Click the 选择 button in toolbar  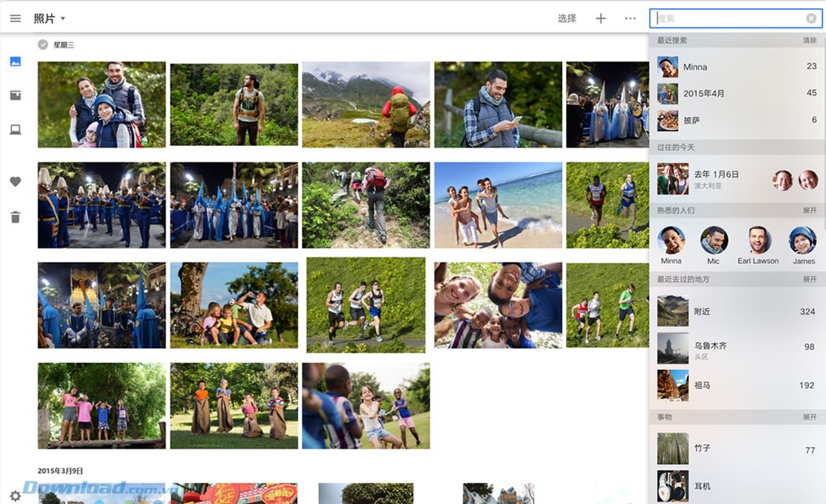[x=567, y=19]
